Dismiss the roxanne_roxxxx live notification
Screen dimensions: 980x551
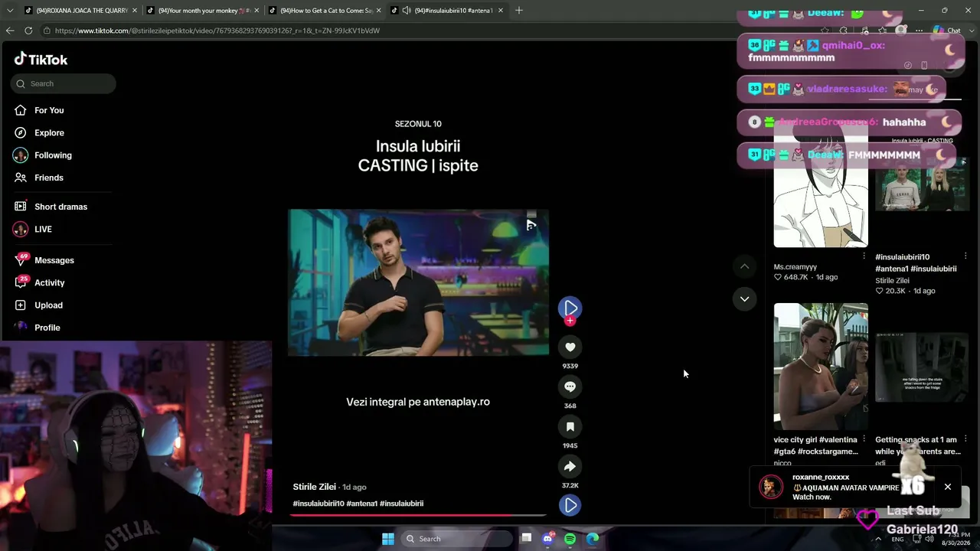coord(947,487)
